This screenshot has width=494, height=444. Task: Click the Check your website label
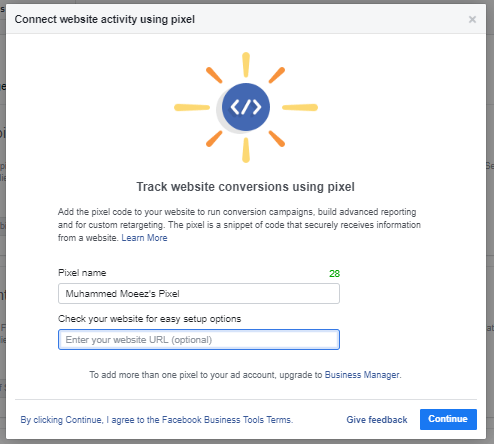coord(149,319)
